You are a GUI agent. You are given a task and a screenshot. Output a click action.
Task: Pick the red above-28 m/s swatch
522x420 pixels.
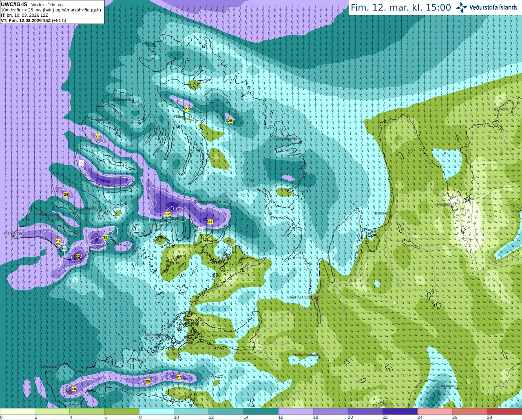(x=504, y=411)
